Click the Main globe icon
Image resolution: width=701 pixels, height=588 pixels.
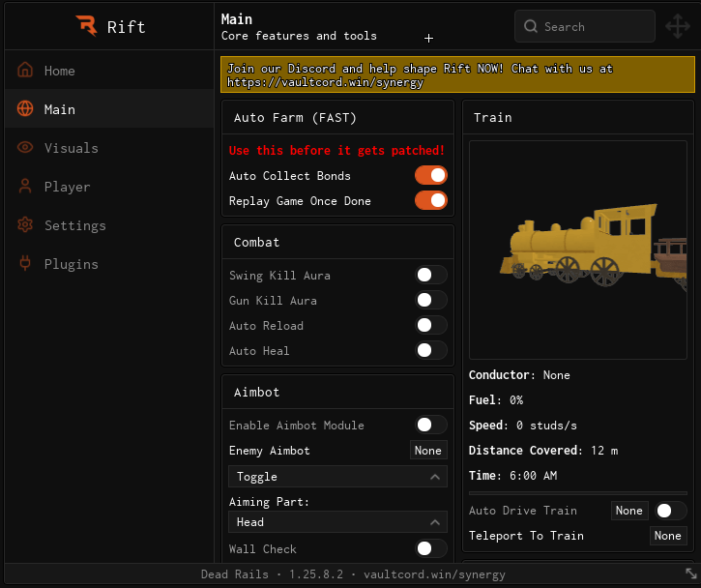pyautogui.click(x=25, y=108)
